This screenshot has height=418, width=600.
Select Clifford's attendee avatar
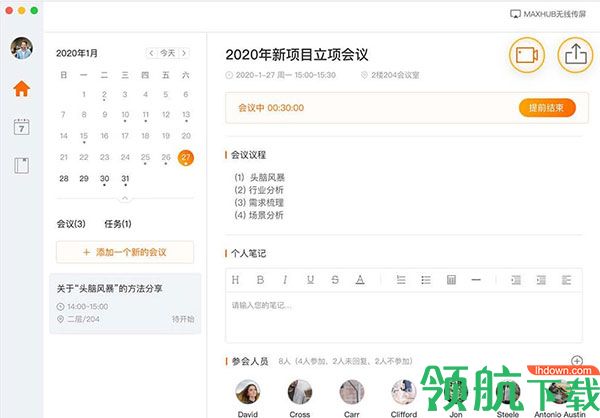[x=404, y=392]
